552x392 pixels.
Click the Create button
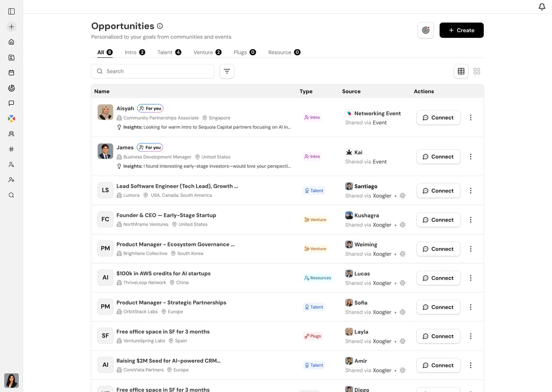pyautogui.click(x=461, y=30)
